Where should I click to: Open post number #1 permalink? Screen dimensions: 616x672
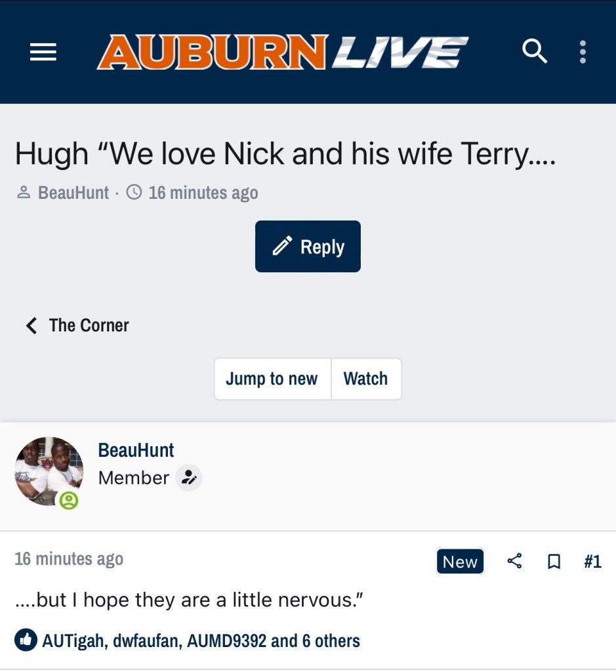tap(592, 562)
